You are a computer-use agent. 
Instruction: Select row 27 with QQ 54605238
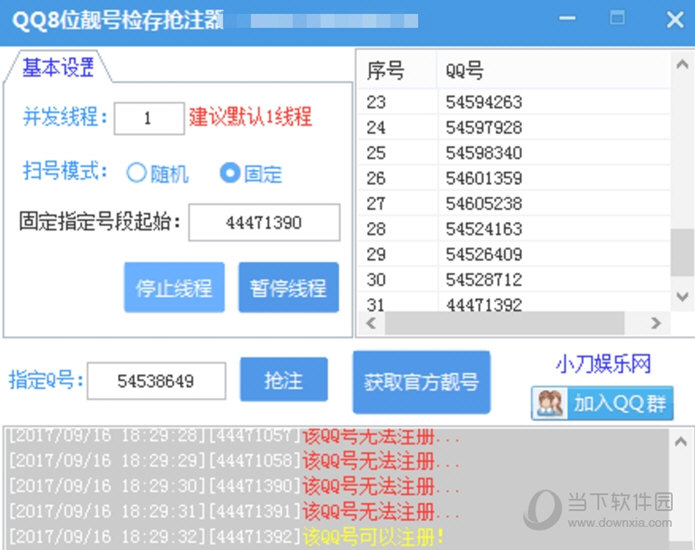click(x=514, y=203)
